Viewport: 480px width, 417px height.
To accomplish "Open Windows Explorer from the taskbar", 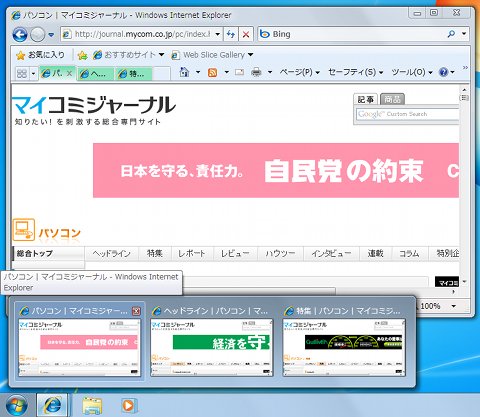I will (92, 405).
